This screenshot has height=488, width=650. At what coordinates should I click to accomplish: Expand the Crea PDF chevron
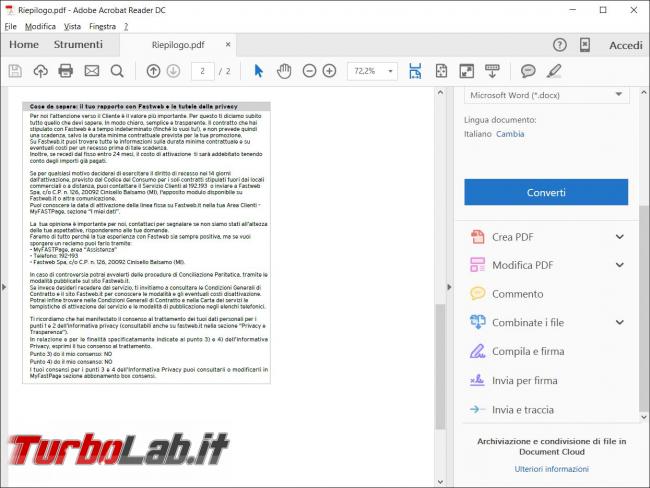coord(619,237)
